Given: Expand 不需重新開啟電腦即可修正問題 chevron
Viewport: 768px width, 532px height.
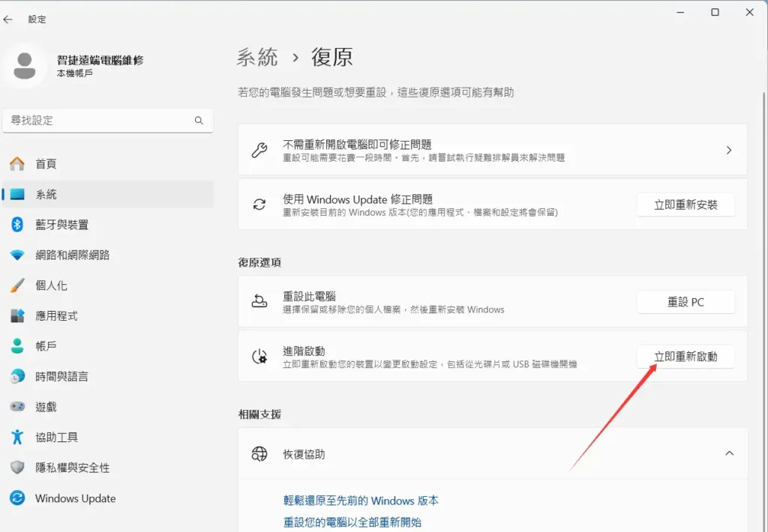Looking at the screenshot, I should 729,151.
